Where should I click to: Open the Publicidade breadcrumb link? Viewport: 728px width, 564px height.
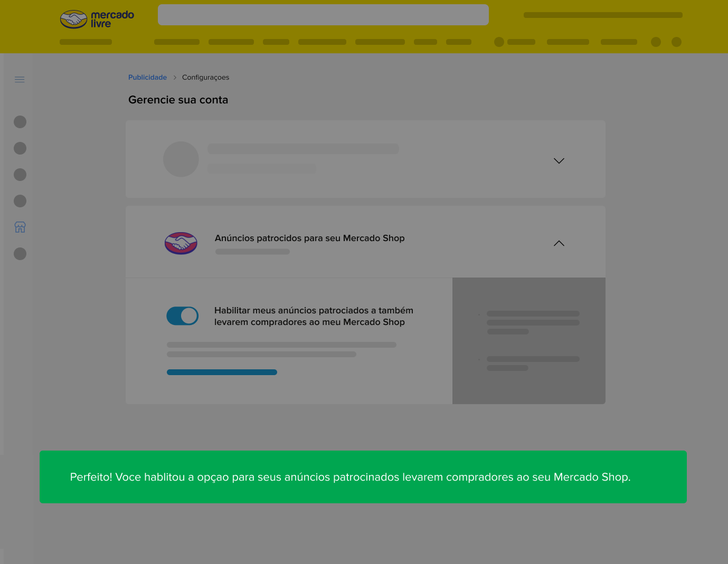click(x=147, y=77)
